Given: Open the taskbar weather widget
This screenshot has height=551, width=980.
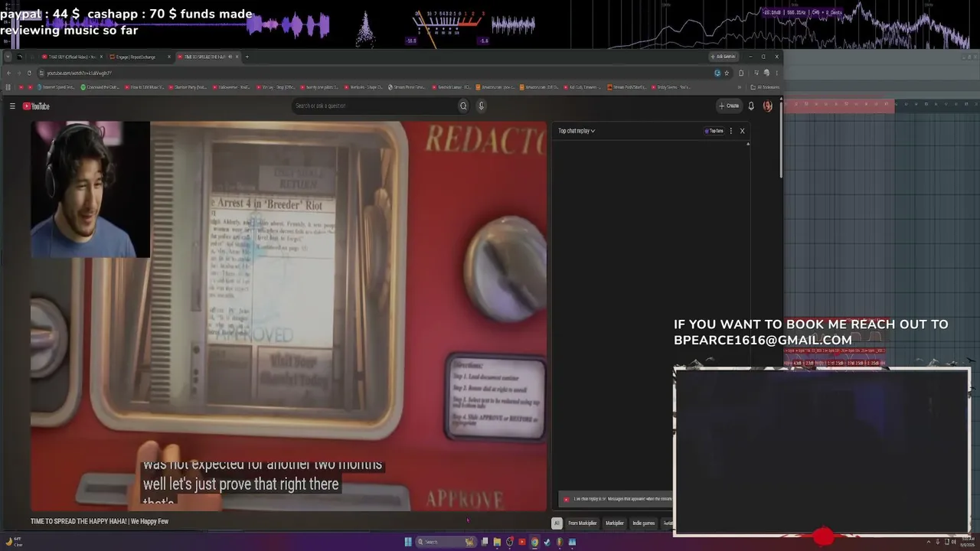Looking at the screenshot, I should (x=15, y=542).
